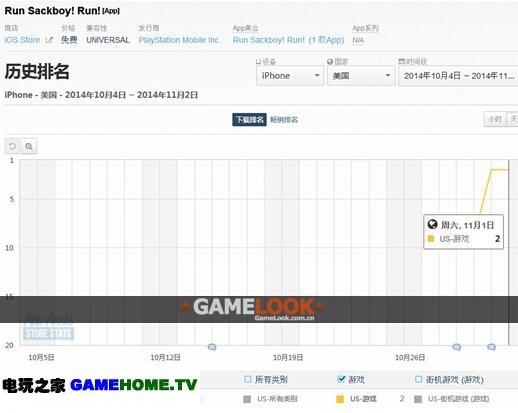Open the Run Sackboy! Run! (1款App) collection link
The width and height of the screenshot is (518, 413).
(288, 40)
